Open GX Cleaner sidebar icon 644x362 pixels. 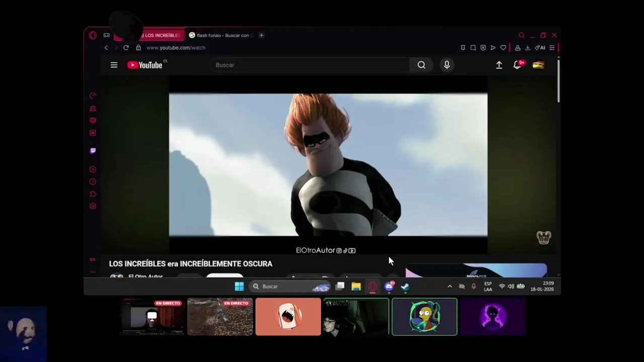point(93,108)
